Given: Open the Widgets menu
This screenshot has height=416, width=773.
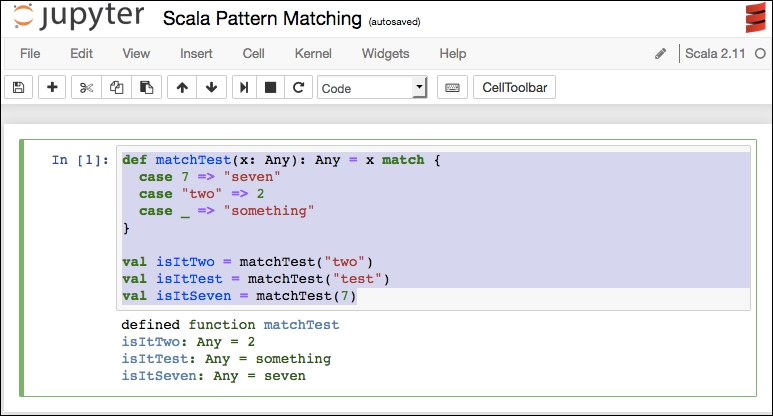Looking at the screenshot, I should (386, 53).
